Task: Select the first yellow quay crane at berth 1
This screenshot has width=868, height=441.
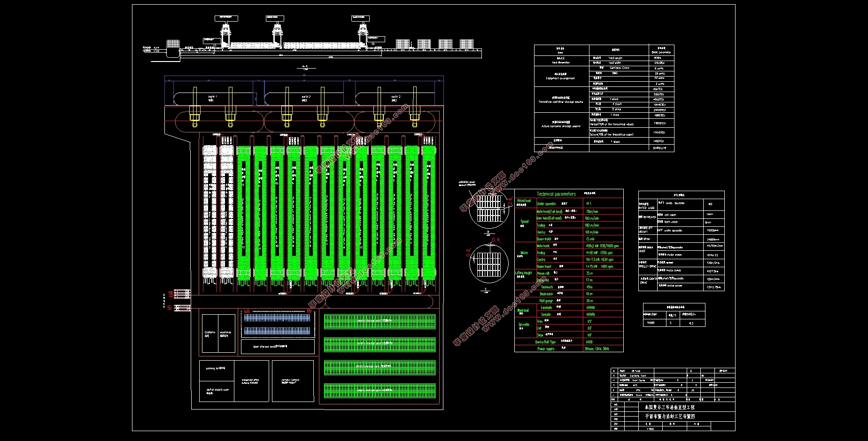Action: pos(194,108)
